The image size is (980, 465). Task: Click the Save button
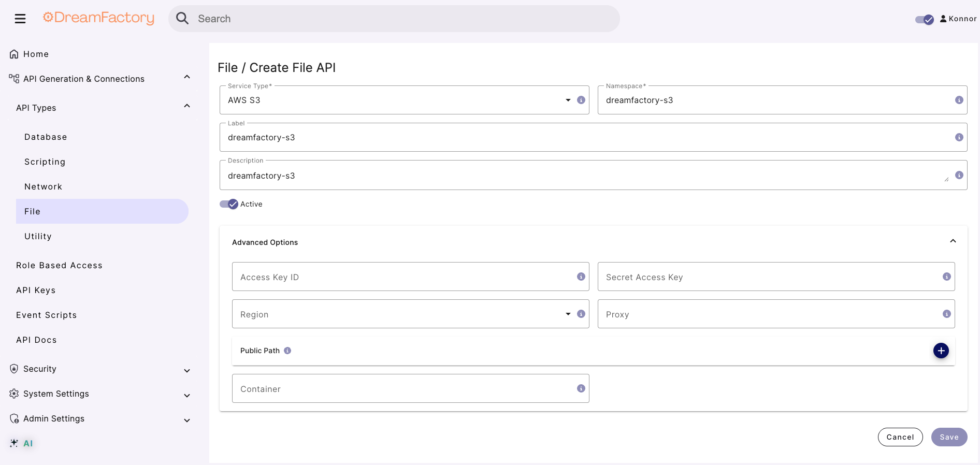click(x=949, y=437)
